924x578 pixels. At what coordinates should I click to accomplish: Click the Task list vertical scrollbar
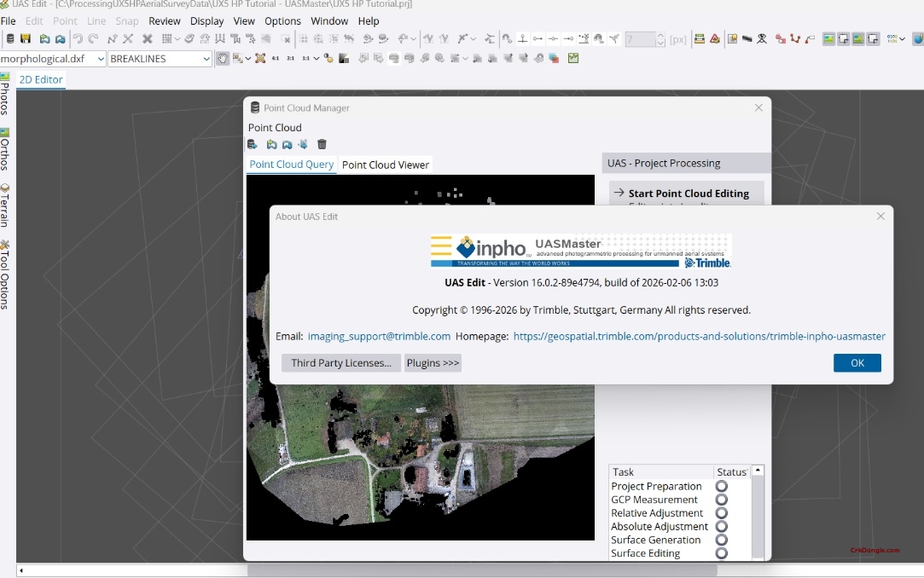758,512
